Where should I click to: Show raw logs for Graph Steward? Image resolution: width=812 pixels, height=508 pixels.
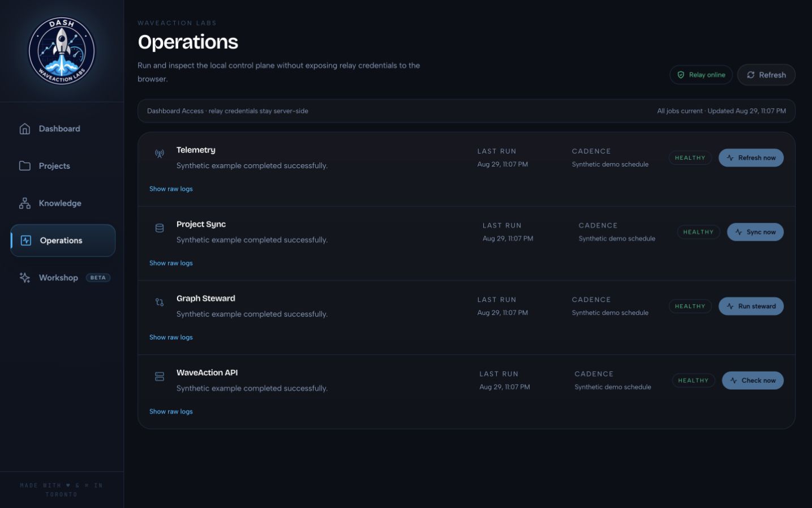(x=171, y=337)
